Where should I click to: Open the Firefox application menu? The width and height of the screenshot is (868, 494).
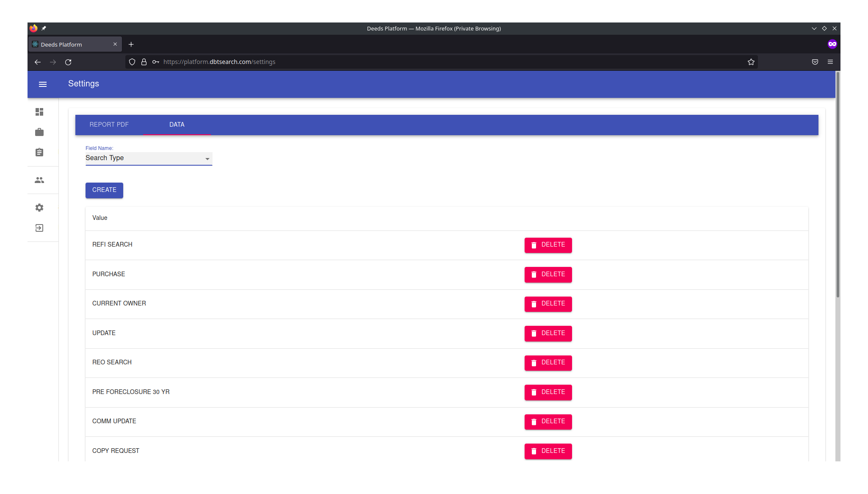[x=830, y=62]
